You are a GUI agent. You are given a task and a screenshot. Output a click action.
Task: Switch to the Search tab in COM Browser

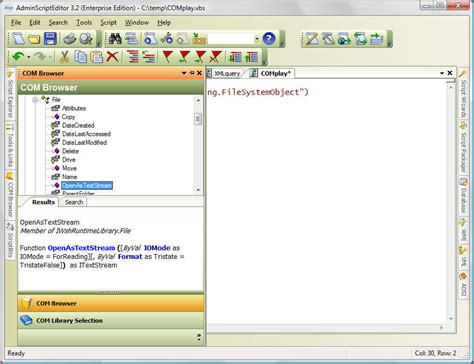click(74, 202)
